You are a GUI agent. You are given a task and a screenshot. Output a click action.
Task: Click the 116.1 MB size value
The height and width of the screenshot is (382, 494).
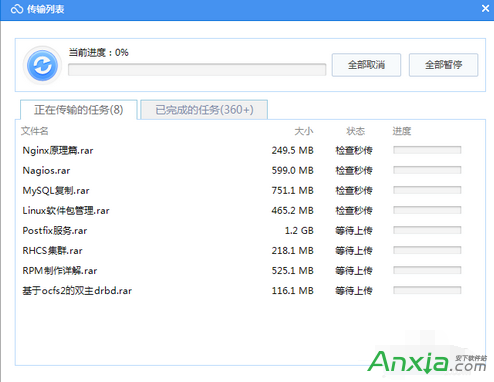click(x=293, y=290)
